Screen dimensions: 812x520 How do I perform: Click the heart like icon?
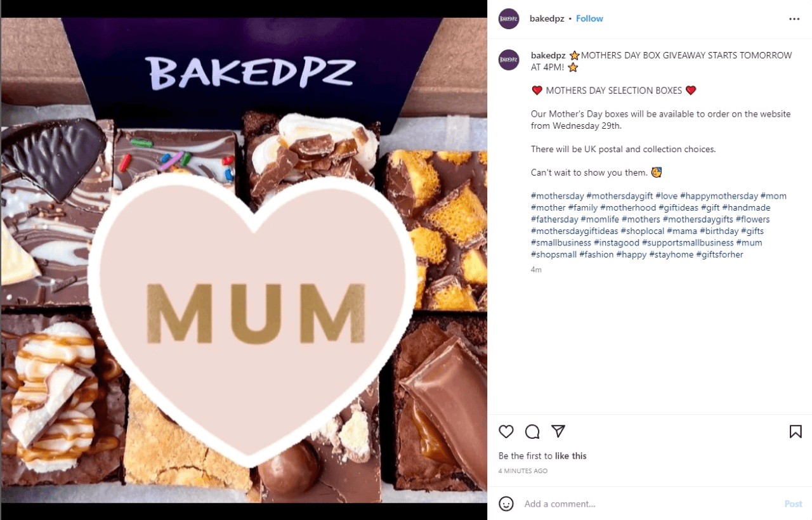(x=506, y=432)
